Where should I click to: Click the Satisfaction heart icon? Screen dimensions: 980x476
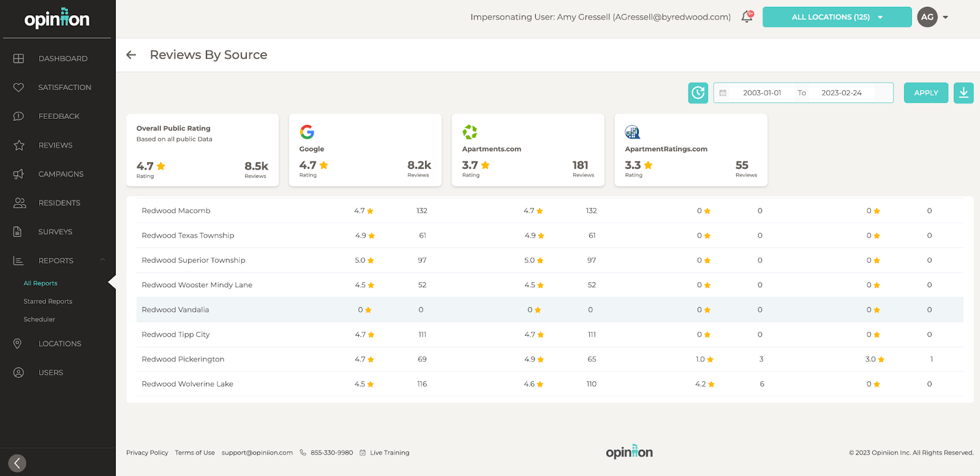[18, 88]
